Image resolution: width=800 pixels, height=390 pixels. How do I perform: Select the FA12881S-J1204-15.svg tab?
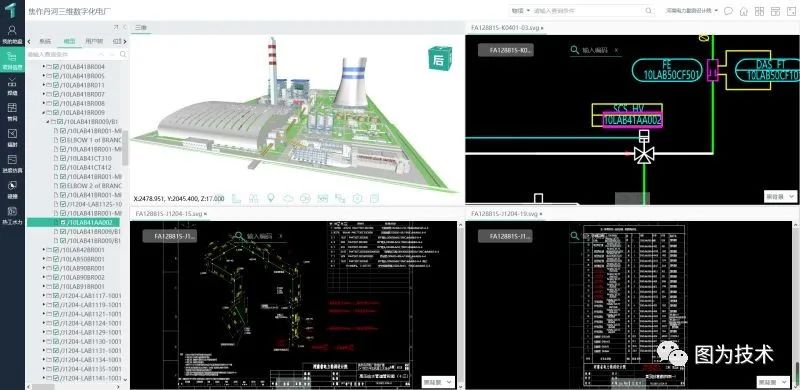169,213
